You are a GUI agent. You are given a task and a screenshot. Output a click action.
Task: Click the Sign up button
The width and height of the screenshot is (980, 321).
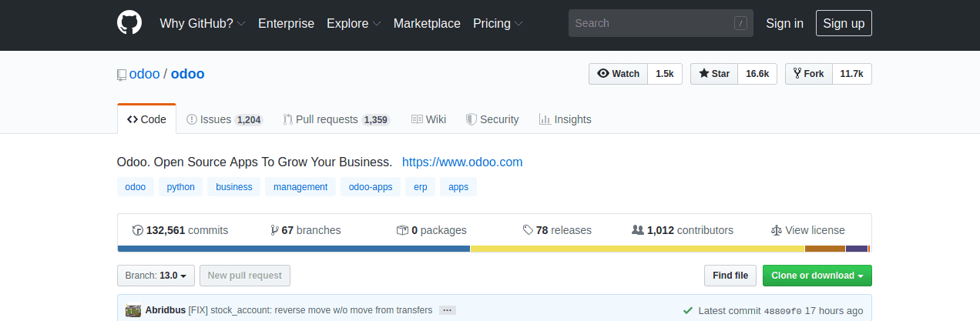tap(844, 23)
